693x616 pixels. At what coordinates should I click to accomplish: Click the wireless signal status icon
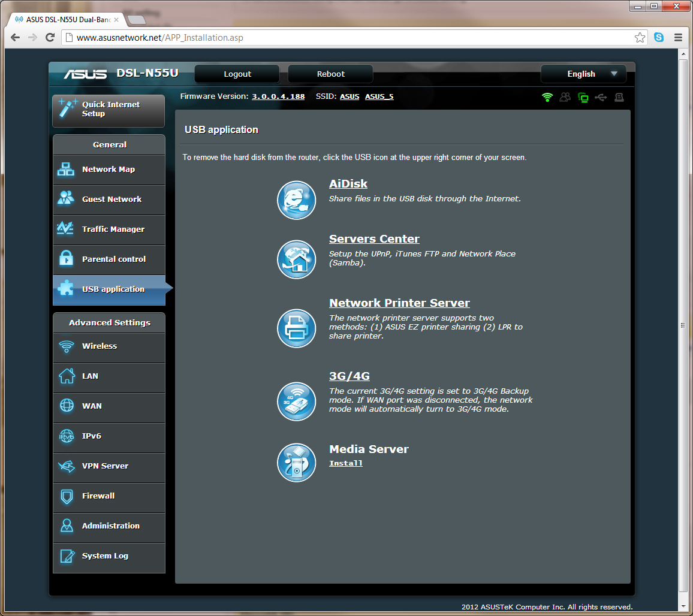point(547,97)
